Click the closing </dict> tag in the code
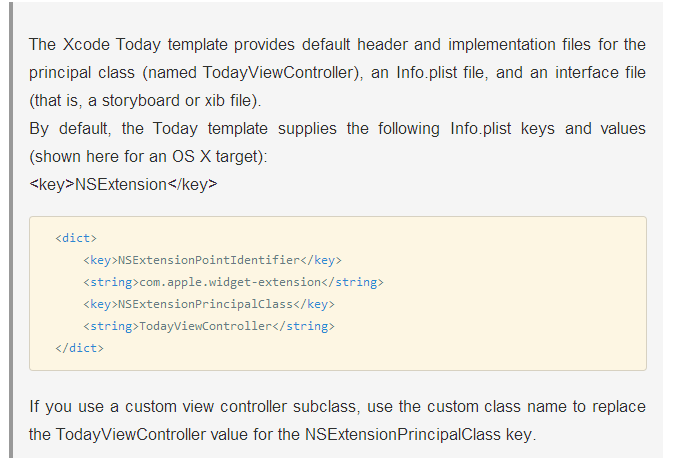The image size is (677, 458). 79,348
